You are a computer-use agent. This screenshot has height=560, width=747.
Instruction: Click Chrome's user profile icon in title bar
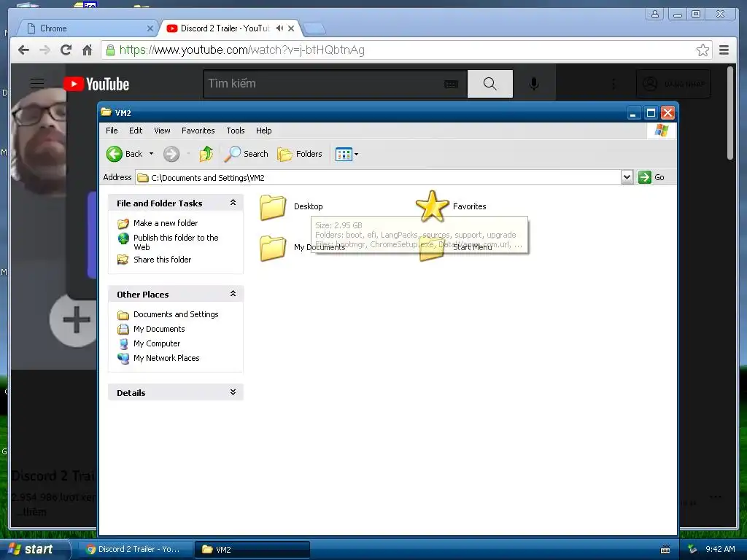[x=655, y=15]
